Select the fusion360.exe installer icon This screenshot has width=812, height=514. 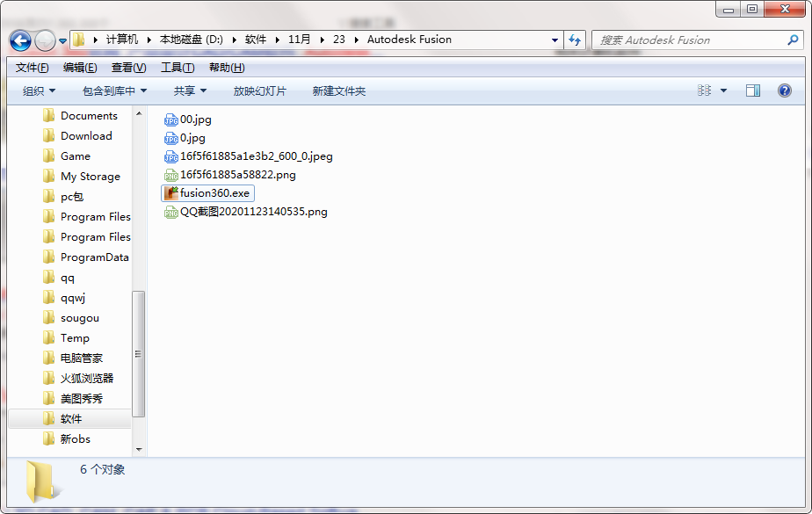point(170,193)
